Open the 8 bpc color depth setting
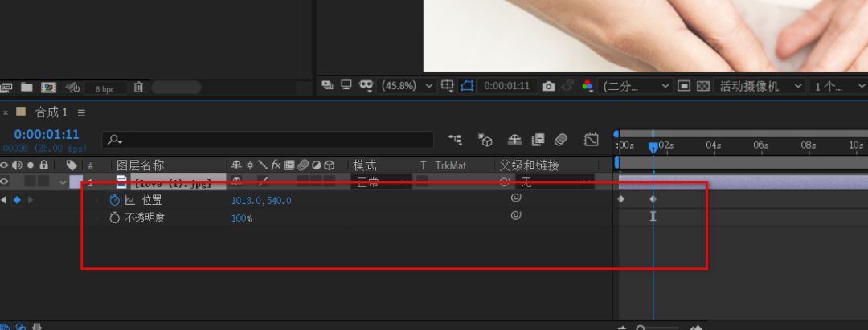The image size is (868, 330). [104, 88]
